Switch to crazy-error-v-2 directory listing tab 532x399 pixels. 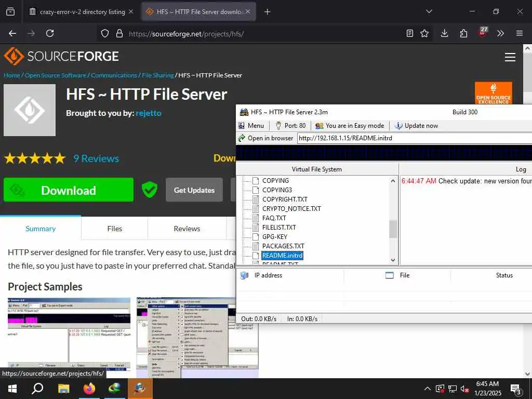point(82,12)
